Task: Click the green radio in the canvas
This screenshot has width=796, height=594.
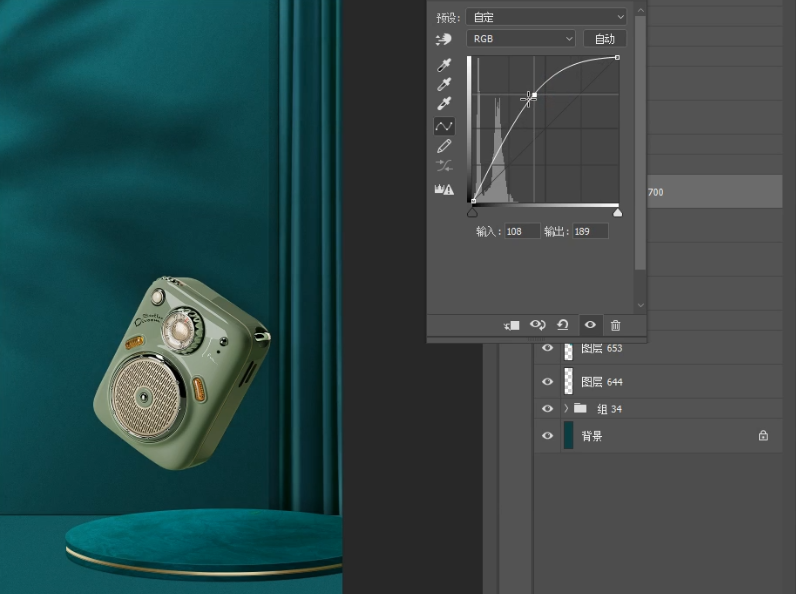Action: coord(182,374)
